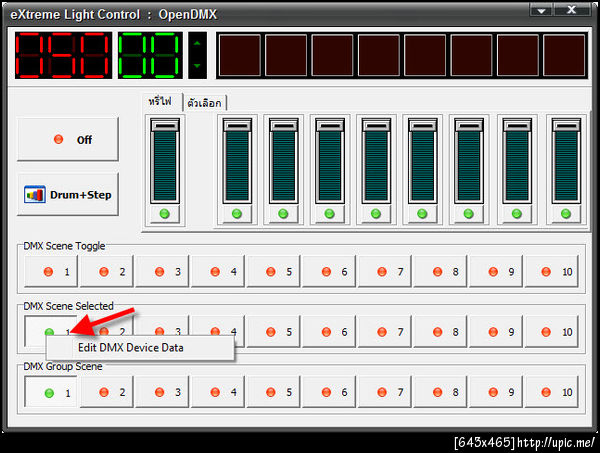Click the last dark red display pad
600x453 pixels.
(564, 55)
